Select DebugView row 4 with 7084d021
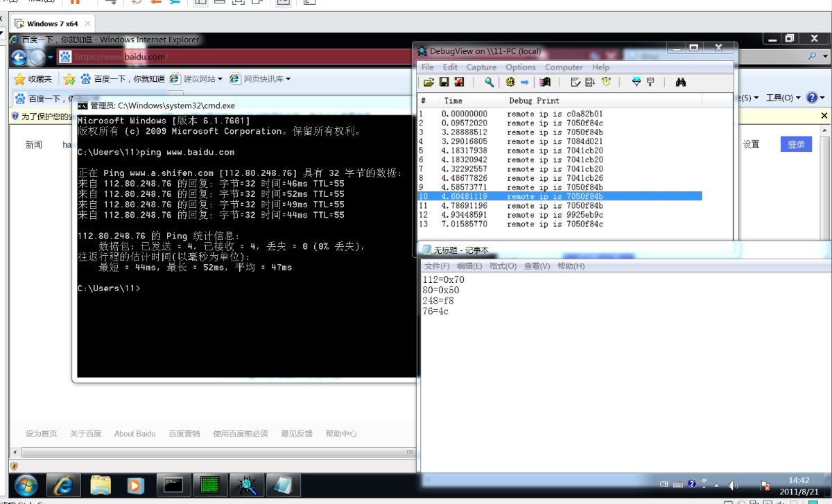Screen dimensions: 832x504 click(560, 141)
